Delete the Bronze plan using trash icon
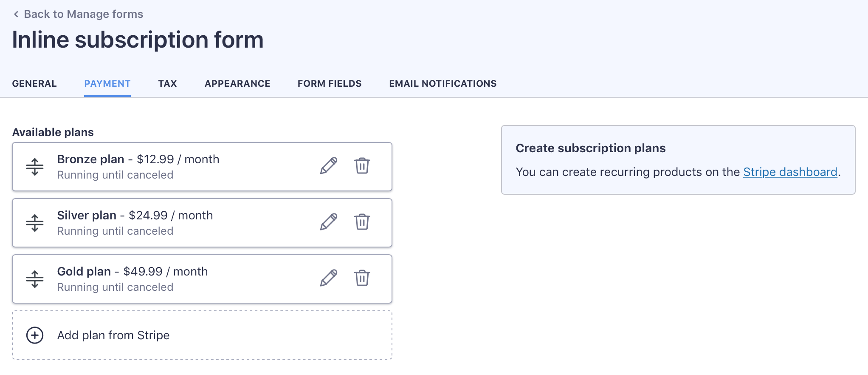Screen dimensions: 868x375 (362, 166)
